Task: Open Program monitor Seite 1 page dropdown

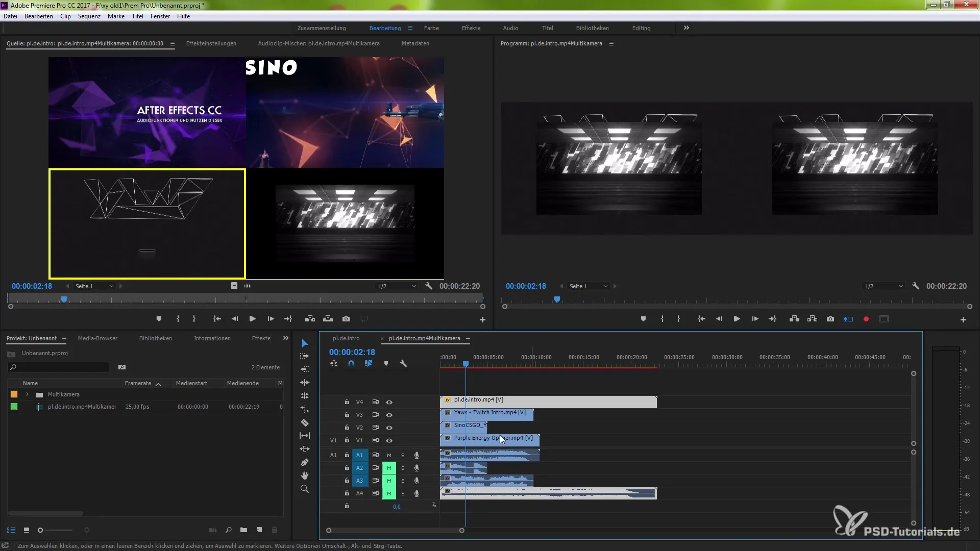Action: pyautogui.click(x=588, y=286)
